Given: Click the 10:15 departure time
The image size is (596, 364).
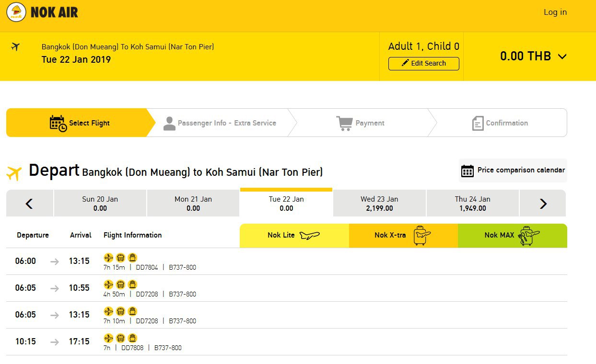Looking at the screenshot, I should point(25,341).
